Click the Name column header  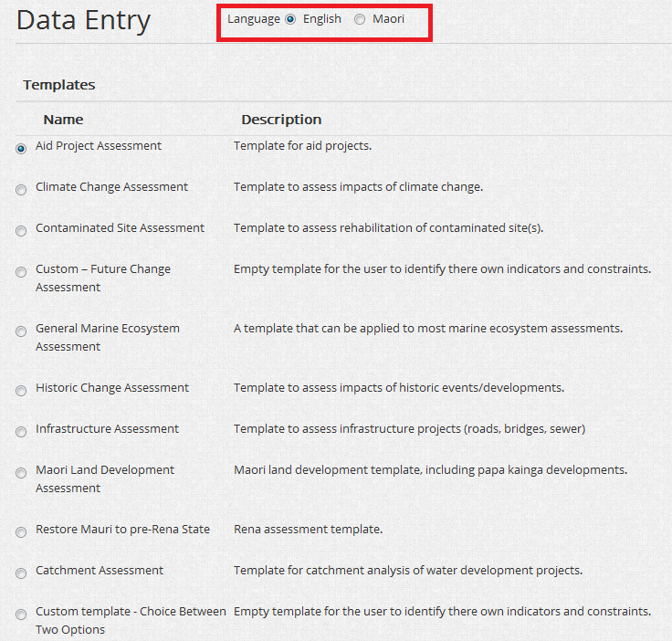[x=63, y=120]
